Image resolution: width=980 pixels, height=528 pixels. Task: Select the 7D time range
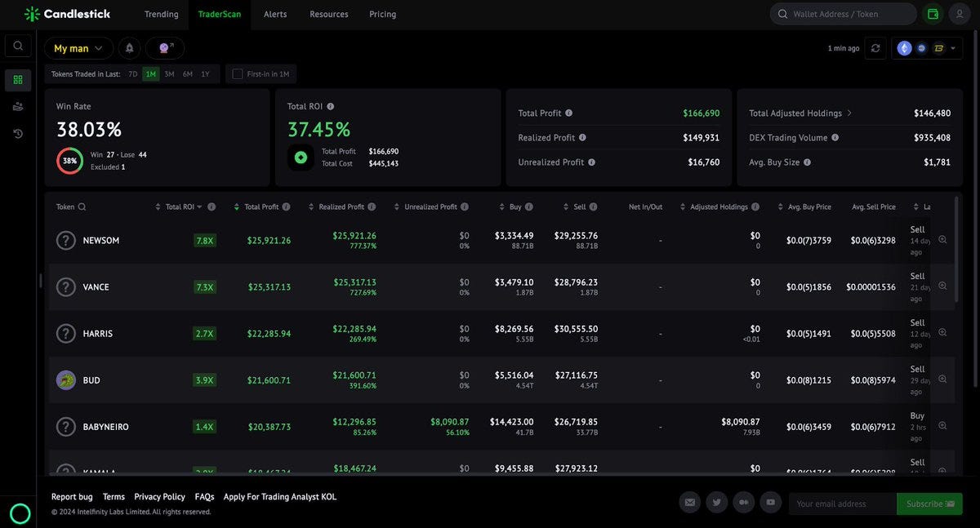[133, 74]
